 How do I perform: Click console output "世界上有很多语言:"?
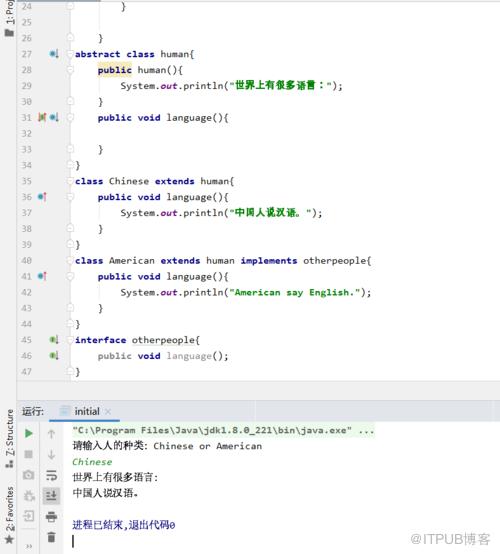[115, 477]
